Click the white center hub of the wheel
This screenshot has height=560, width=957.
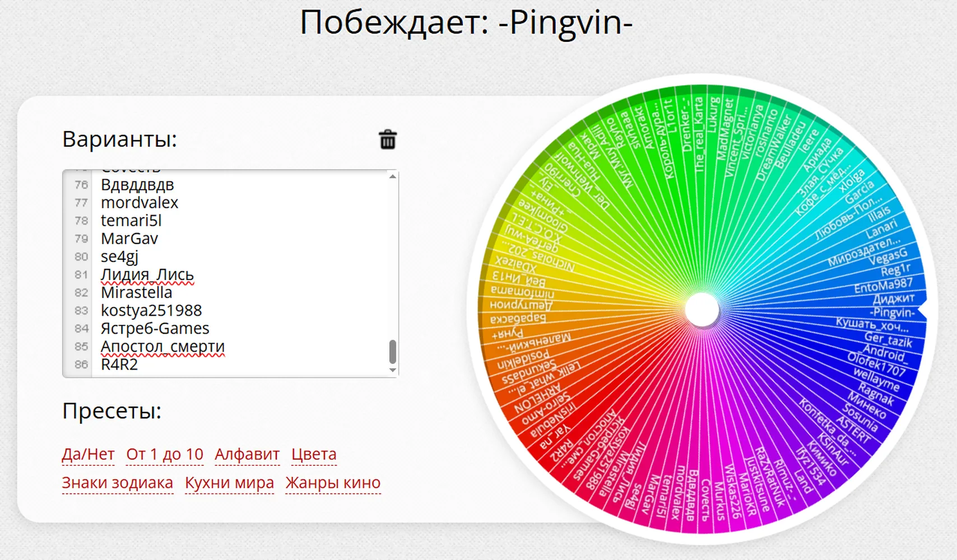(702, 309)
